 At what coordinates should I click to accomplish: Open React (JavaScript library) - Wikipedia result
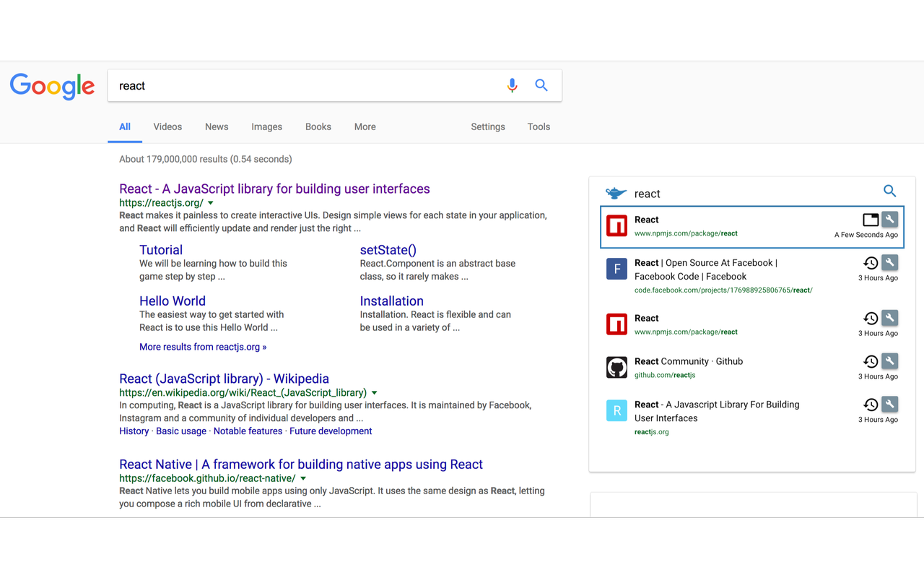tap(224, 379)
